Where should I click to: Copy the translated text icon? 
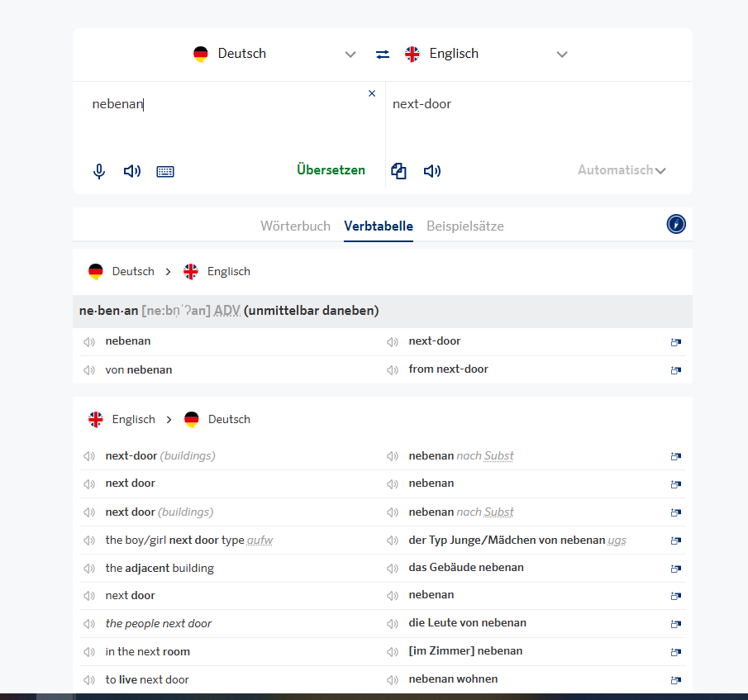coord(399,171)
